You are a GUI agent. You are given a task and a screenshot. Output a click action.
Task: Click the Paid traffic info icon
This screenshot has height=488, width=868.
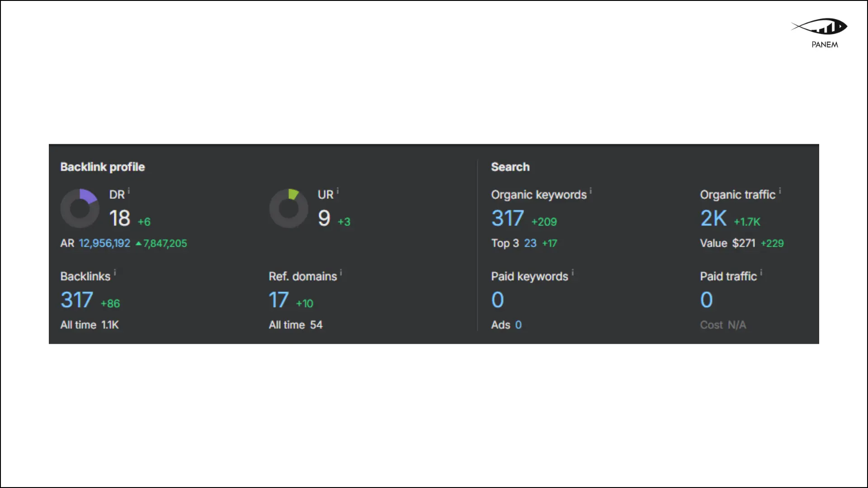[761, 272]
